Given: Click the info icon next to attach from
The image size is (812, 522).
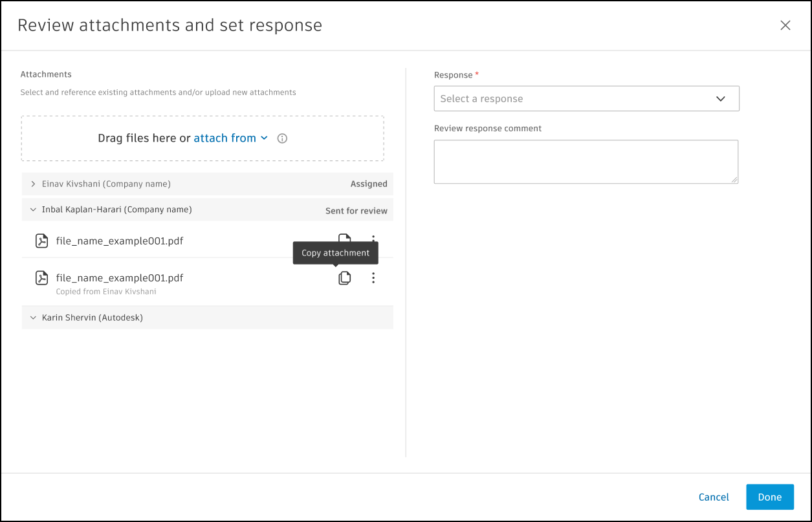Looking at the screenshot, I should coord(282,138).
